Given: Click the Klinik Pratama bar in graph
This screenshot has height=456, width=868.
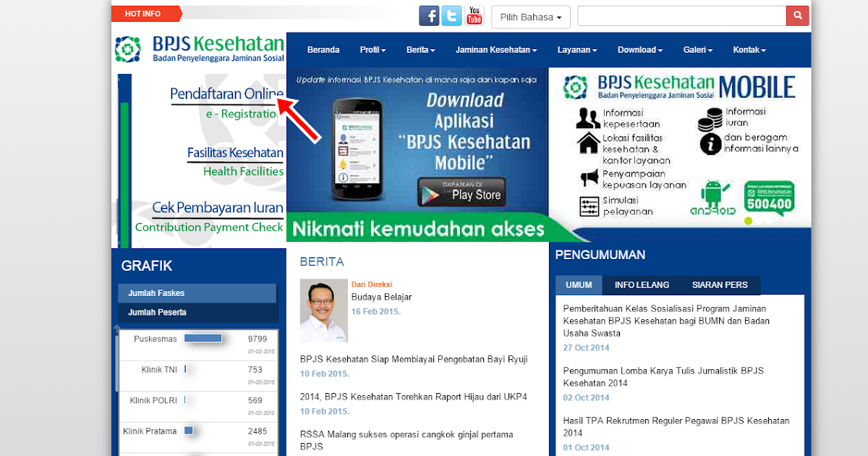Looking at the screenshot, I should 189,431.
